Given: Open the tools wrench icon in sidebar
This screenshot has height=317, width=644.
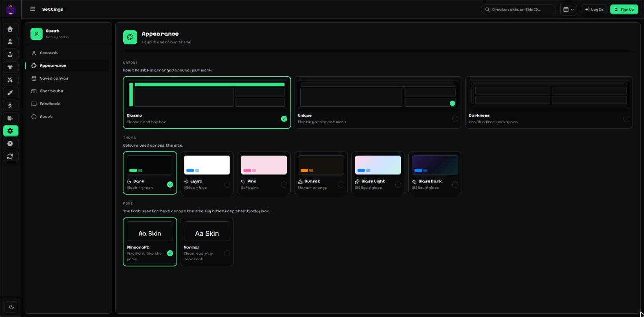Looking at the screenshot, I should tap(10, 80).
